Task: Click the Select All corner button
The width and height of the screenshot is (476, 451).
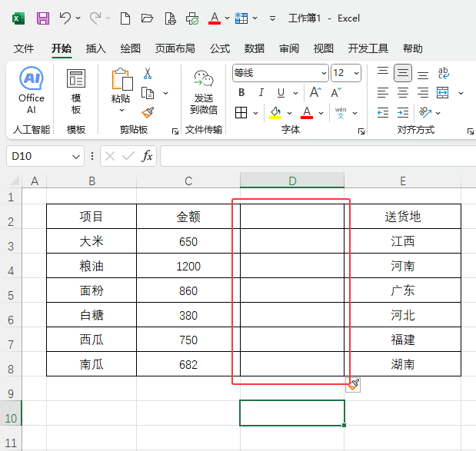Action: [13, 181]
